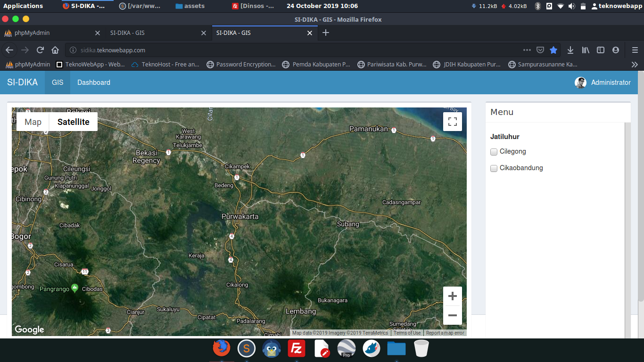Enable the Cilegong checkbox
Image resolution: width=644 pixels, height=362 pixels.
pos(494,152)
